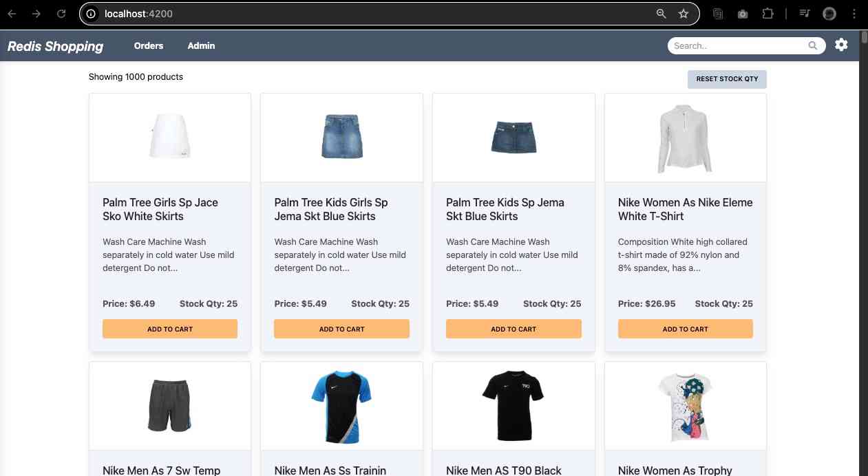868x476 pixels.
Task: Click the magnifier icon in the search box
Action: click(813, 46)
